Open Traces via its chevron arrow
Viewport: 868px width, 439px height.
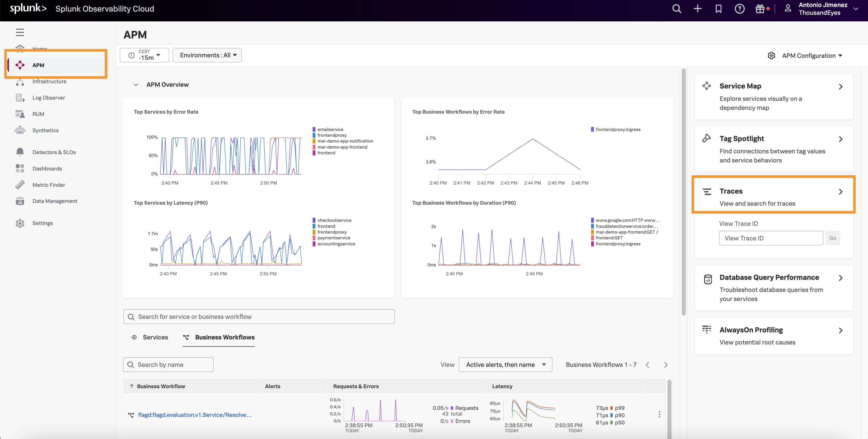[840, 192]
